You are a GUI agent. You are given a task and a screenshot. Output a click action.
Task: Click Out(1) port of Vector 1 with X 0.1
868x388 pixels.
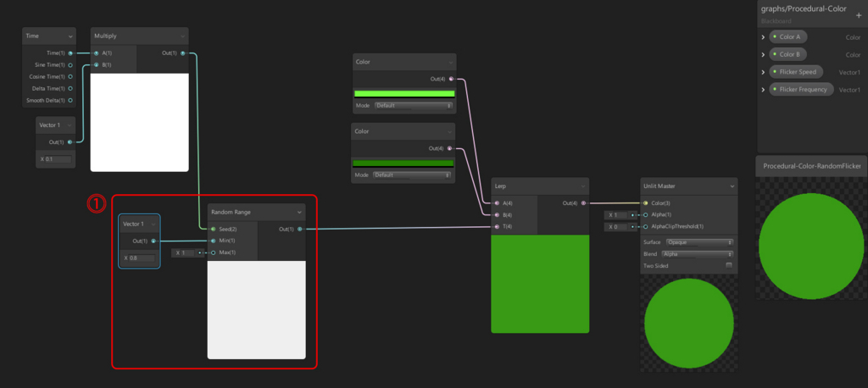click(x=70, y=142)
